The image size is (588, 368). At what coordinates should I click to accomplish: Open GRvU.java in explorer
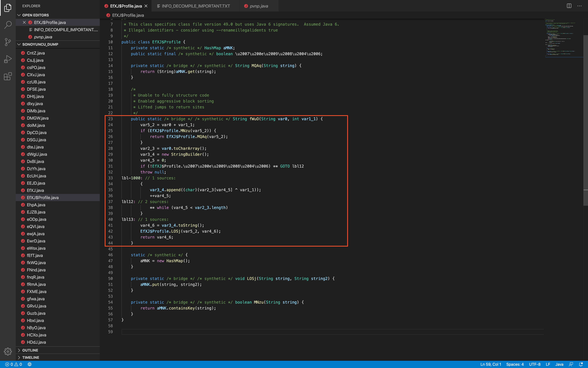(x=58, y=306)
